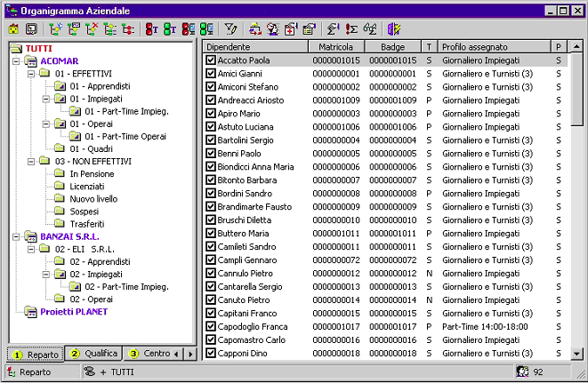588x383 pixels.
Task: Click the sigma summation toolbar icon
Action: pos(333,28)
